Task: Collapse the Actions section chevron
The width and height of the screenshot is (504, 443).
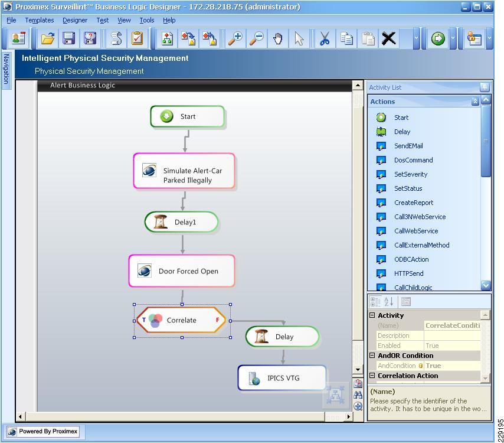Action: 475,102
